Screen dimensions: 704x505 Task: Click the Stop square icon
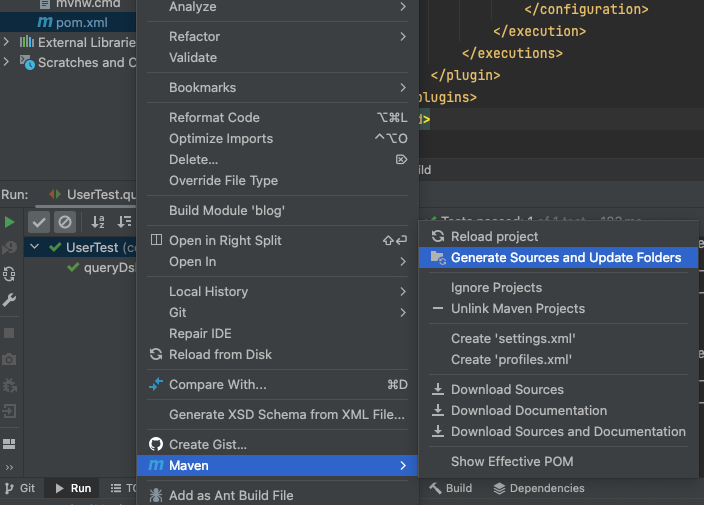pyautogui.click(x=9, y=333)
